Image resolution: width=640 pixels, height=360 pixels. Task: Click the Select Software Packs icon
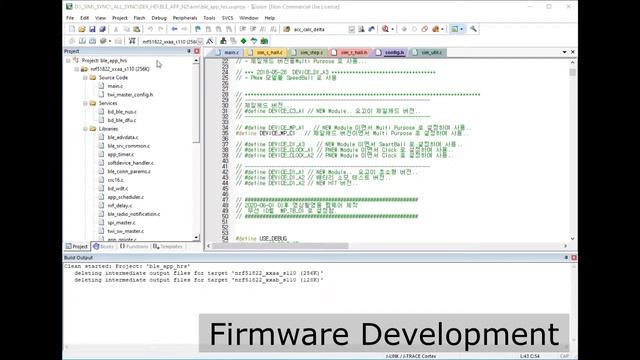(254, 41)
